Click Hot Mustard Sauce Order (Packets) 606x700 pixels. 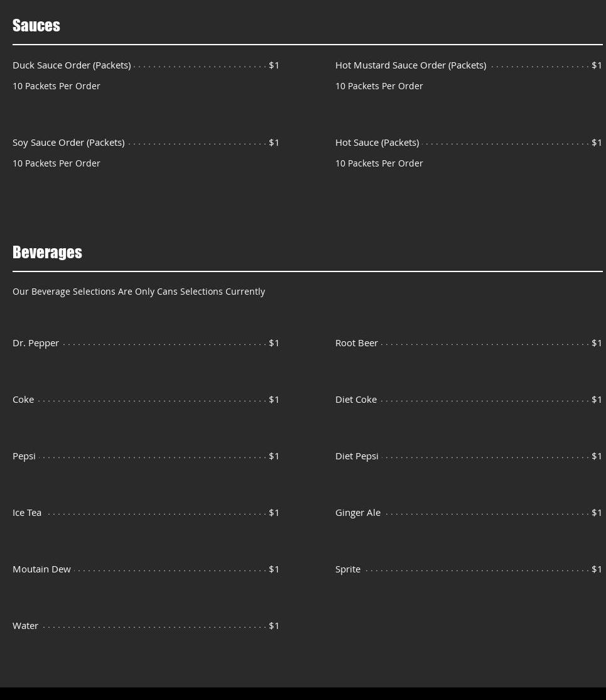coord(411,65)
